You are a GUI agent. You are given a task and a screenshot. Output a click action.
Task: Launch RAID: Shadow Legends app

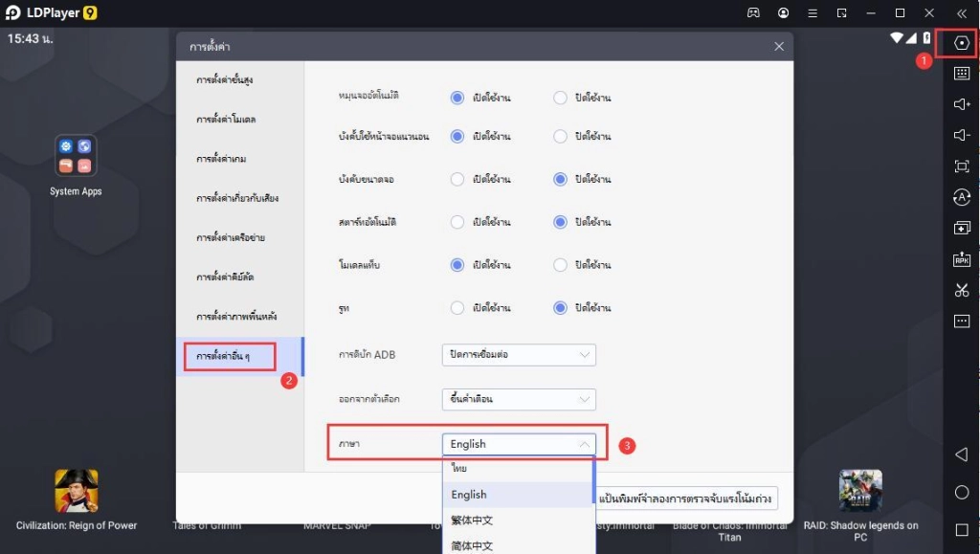point(859,491)
